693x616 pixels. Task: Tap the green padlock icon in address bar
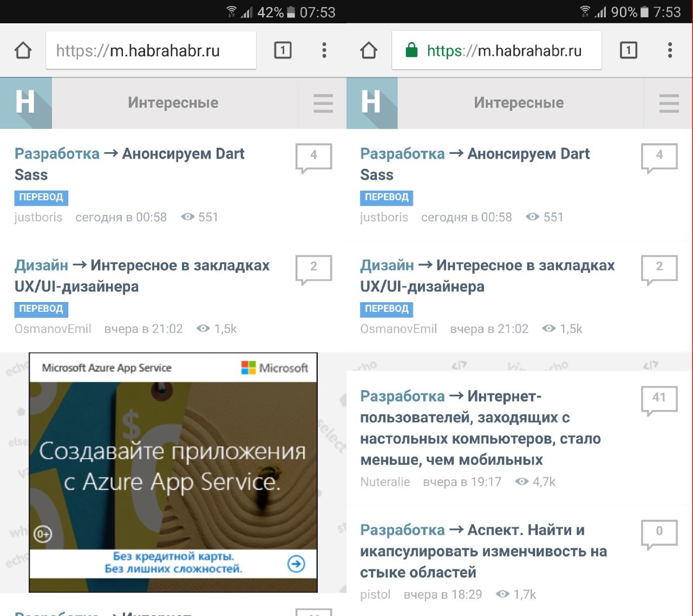[x=411, y=50]
